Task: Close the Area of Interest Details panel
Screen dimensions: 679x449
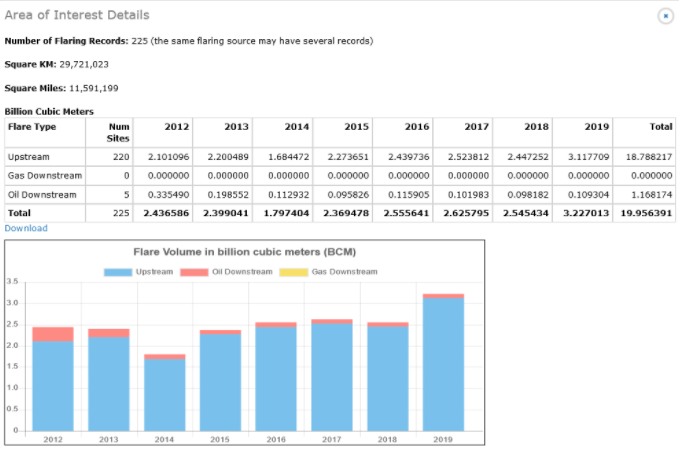Action: pos(665,16)
